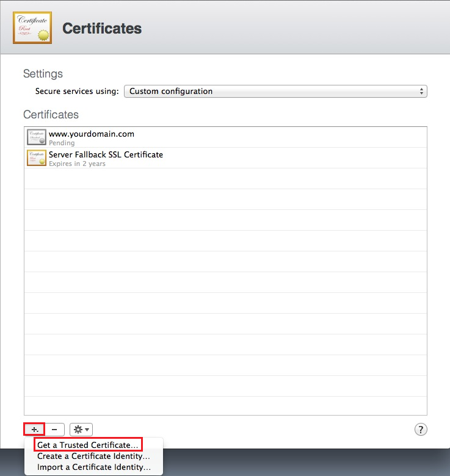The width and height of the screenshot is (450, 476).
Task: Choose "Import a Certificate Identity..."
Action: tap(93, 467)
